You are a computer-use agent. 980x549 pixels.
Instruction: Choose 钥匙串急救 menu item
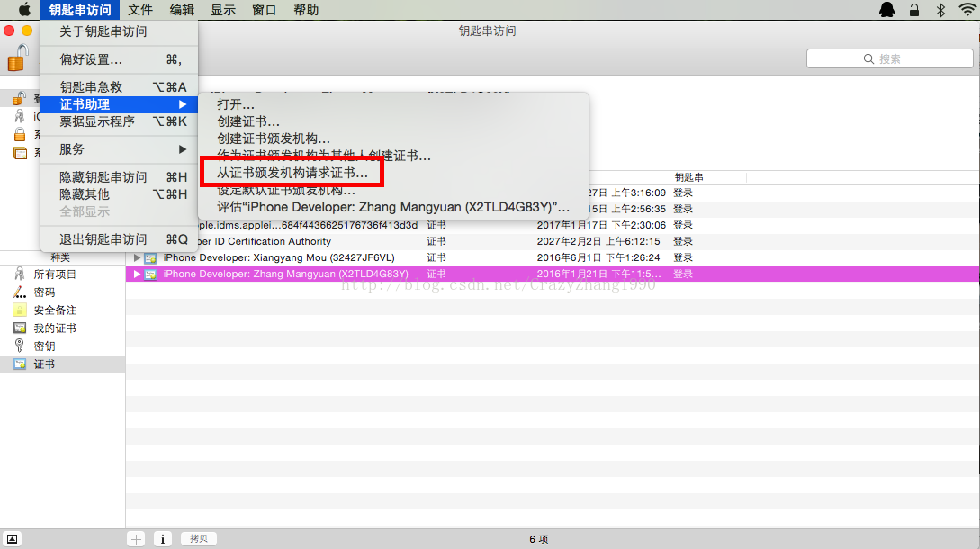[x=119, y=87]
